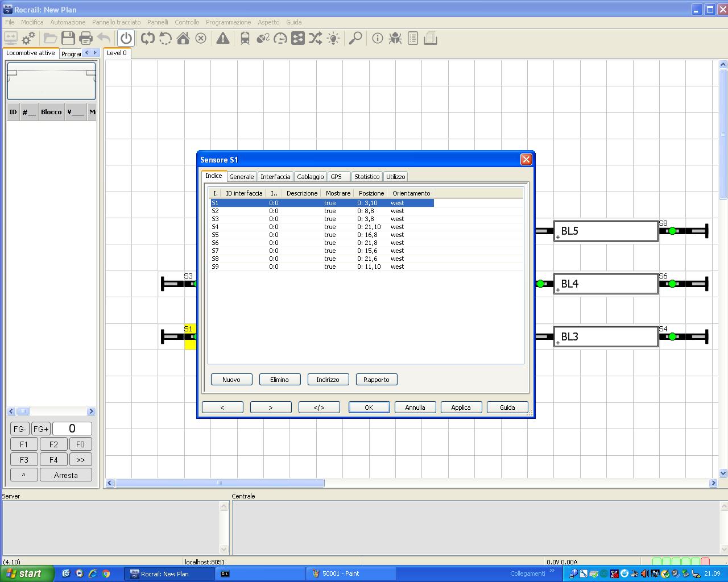The width and height of the screenshot is (728, 582).
Task: Click the open plan folder icon
Action: click(50, 38)
